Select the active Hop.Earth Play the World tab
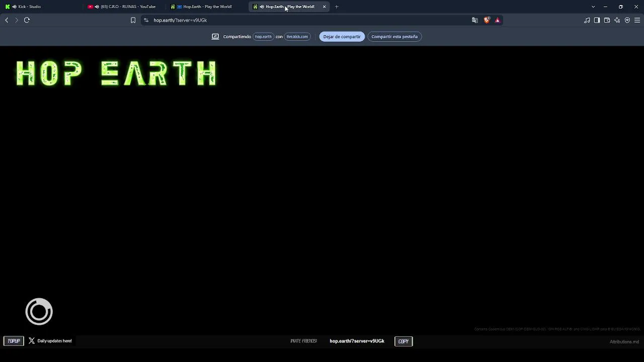The image size is (644, 362). [x=290, y=7]
